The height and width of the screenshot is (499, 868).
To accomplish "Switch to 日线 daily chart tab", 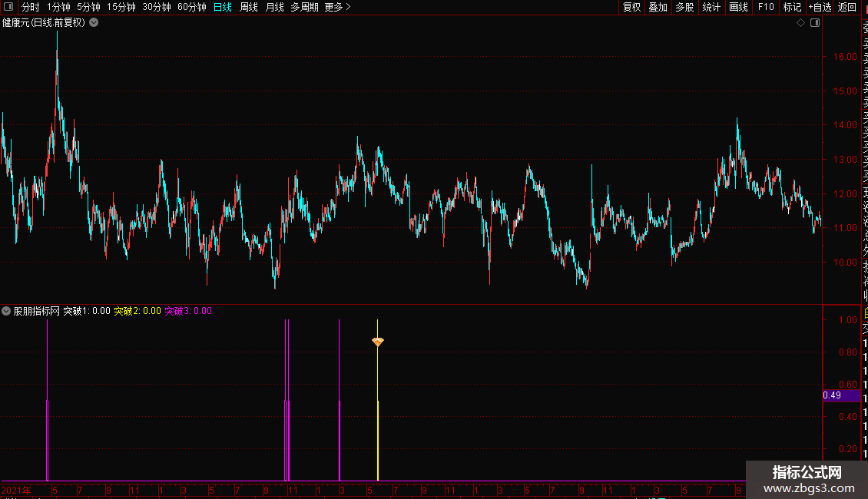I will [x=223, y=7].
